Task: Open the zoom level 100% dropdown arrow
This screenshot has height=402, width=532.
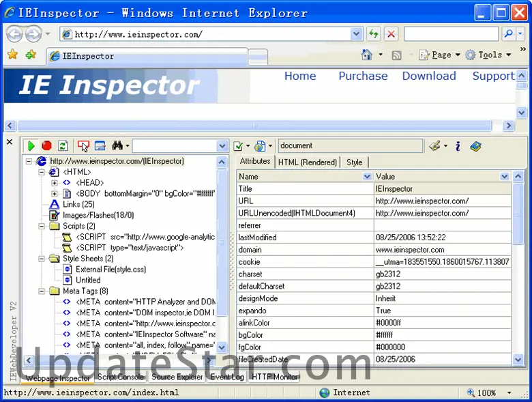Action: coord(509,393)
